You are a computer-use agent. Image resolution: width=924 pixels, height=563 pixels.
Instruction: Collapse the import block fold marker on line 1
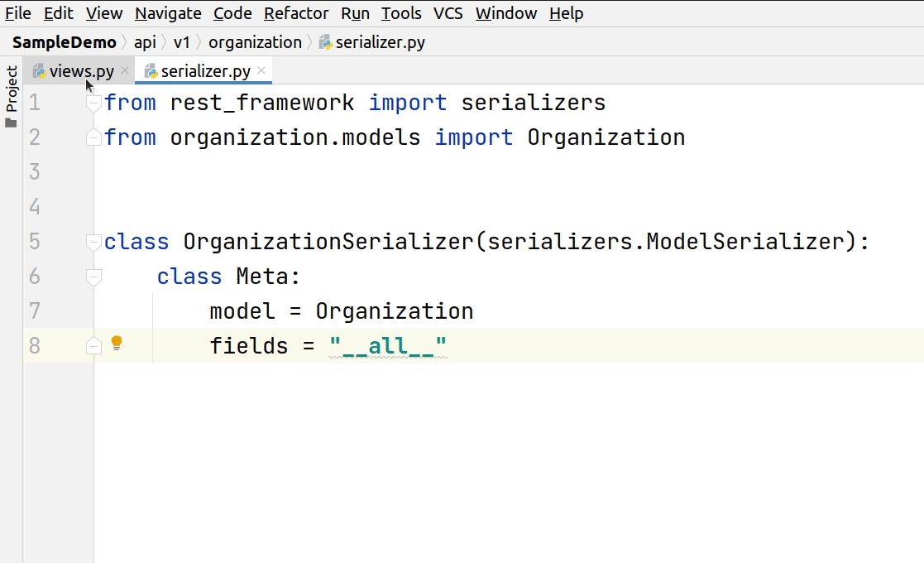pos(93,103)
